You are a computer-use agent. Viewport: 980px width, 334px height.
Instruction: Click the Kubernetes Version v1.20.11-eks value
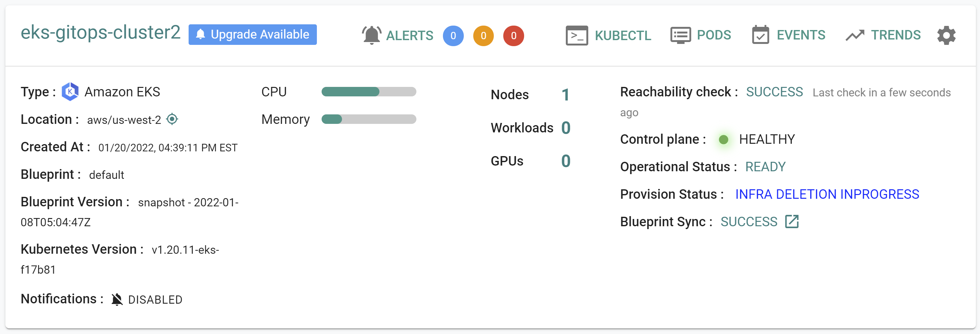tap(120, 259)
